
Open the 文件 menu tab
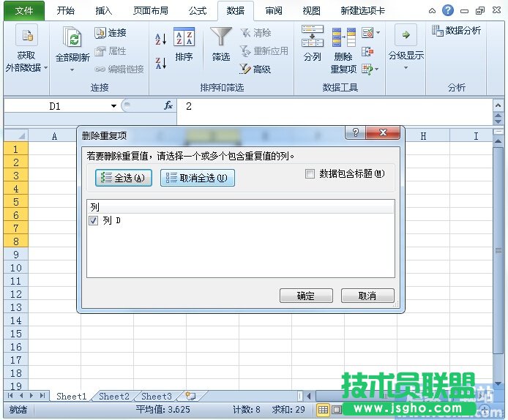click(x=24, y=11)
